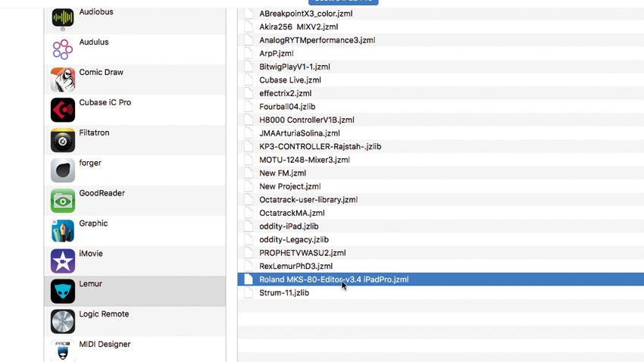Select the Filtatron app icon
This screenshot has height=362, width=644.
pyautogui.click(x=62, y=140)
